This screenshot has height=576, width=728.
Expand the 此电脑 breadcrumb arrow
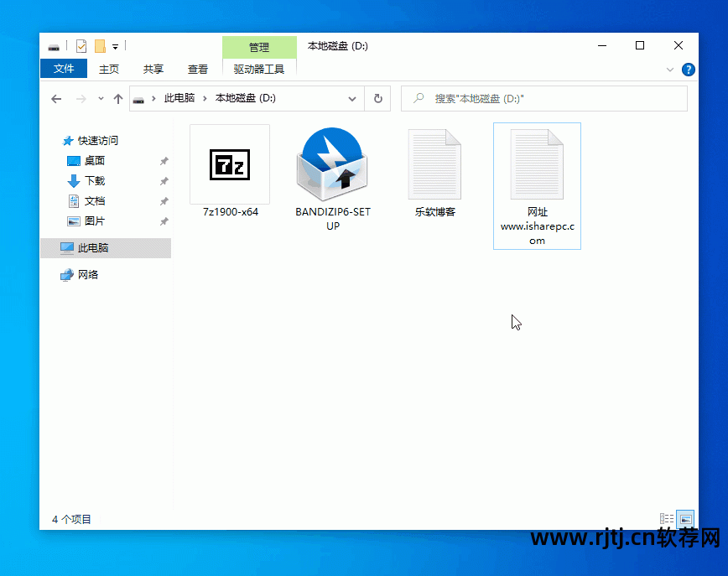coord(202,98)
